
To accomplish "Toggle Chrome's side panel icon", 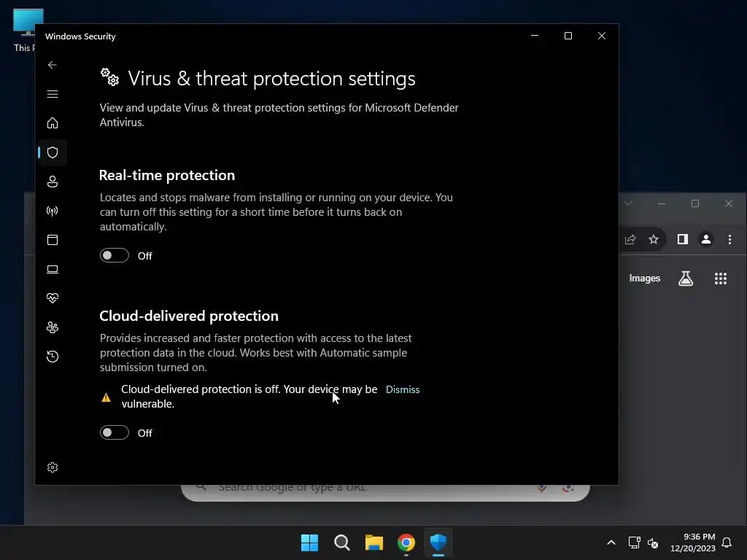I will tap(683, 239).
